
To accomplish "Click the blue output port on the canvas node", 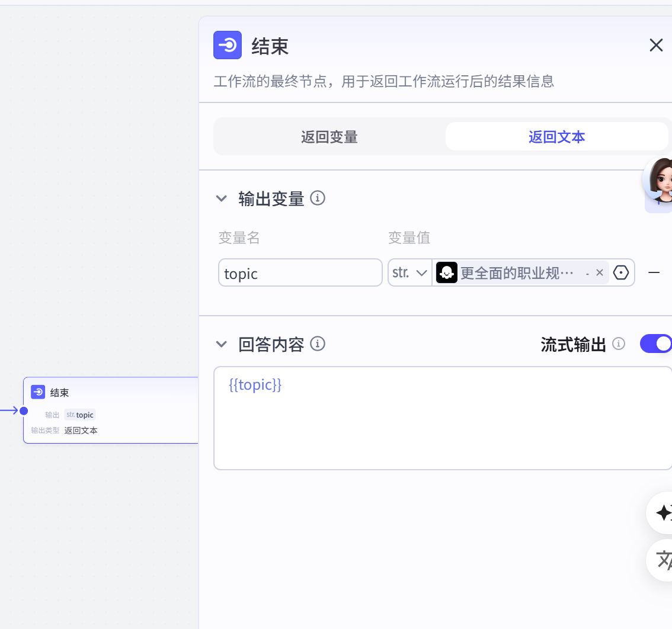I will tap(24, 410).
